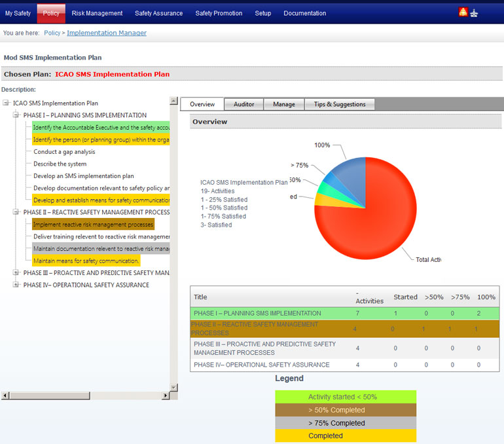The width and height of the screenshot is (504, 444).
Task: Click the red pyramid icon in the header
Action: coord(463,12)
